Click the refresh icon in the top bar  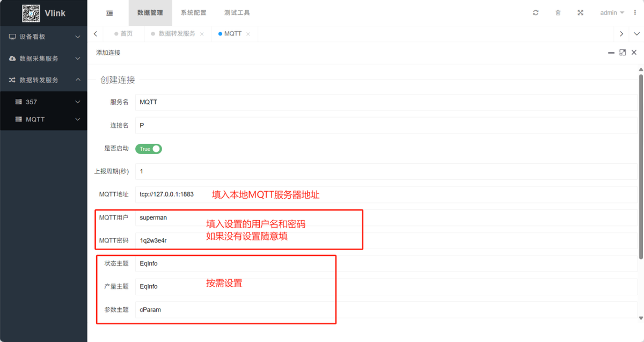click(536, 13)
